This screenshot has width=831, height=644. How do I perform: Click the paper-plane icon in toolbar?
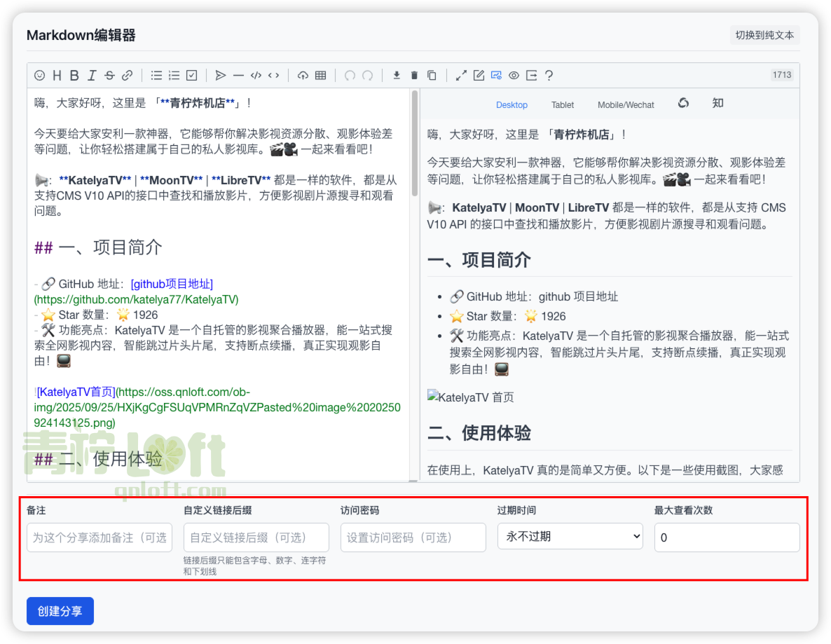[x=221, y=75]
